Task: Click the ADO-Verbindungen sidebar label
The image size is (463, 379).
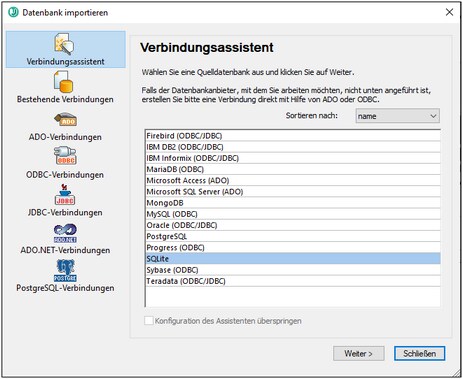Action: click(65, 137)
